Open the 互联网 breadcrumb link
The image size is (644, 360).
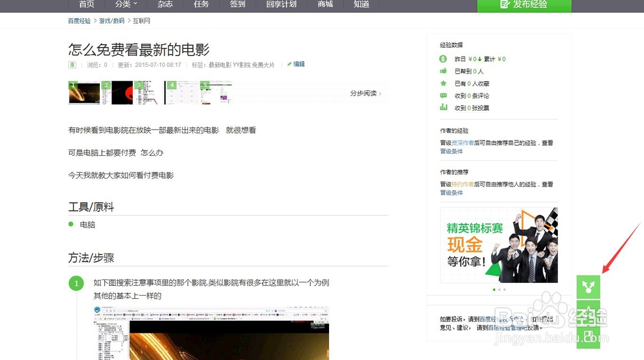pyautogui.click(x=141, y=21)
